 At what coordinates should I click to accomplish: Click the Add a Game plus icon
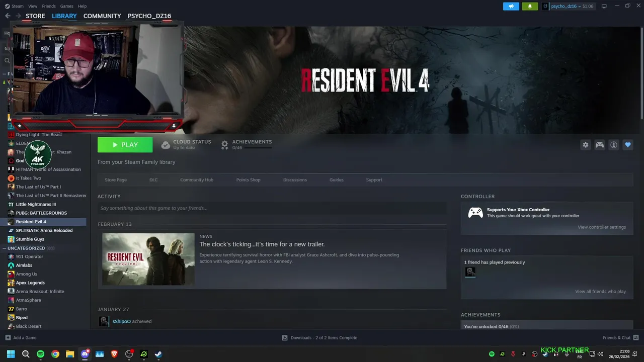coord(8,337)
